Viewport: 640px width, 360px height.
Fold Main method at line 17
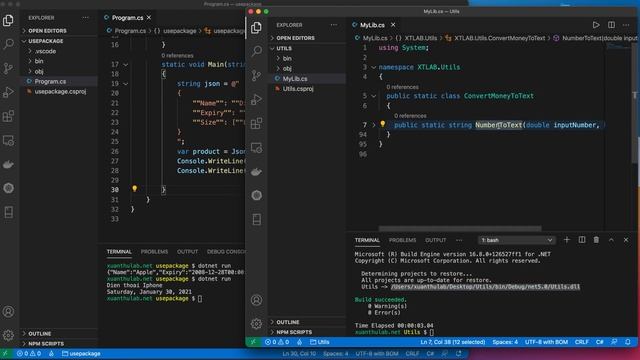126,64
